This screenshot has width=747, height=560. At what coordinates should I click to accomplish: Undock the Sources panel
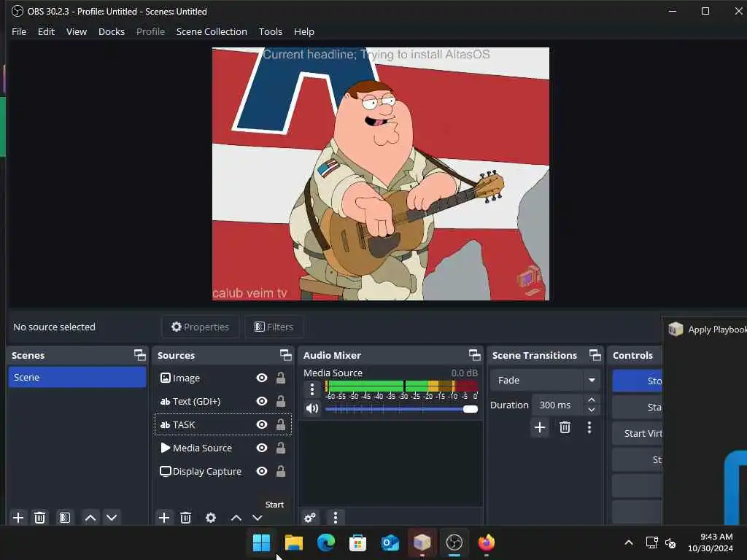pyautogui.click(x=285, y=355)
